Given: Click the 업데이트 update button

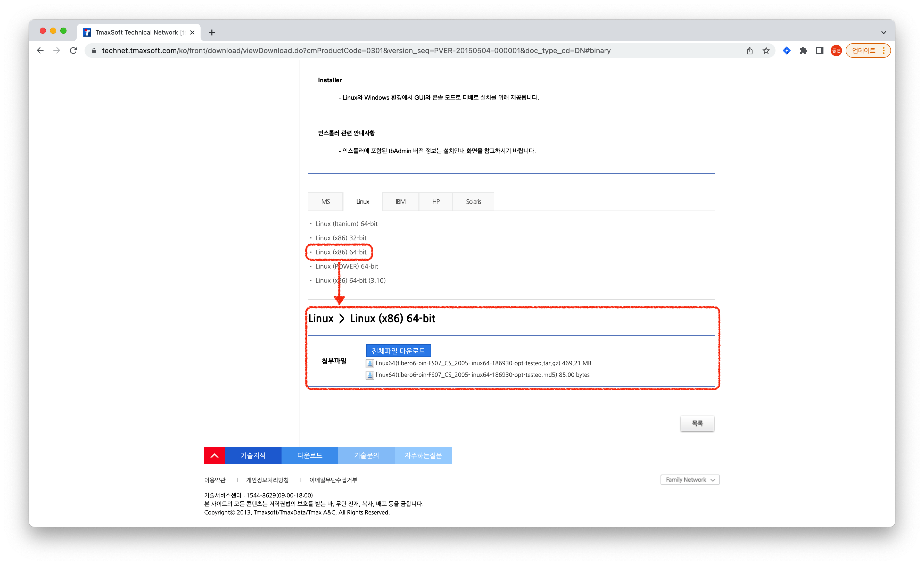Looking at the screenshot, I should pyautogui.click(x=868, y=51).
